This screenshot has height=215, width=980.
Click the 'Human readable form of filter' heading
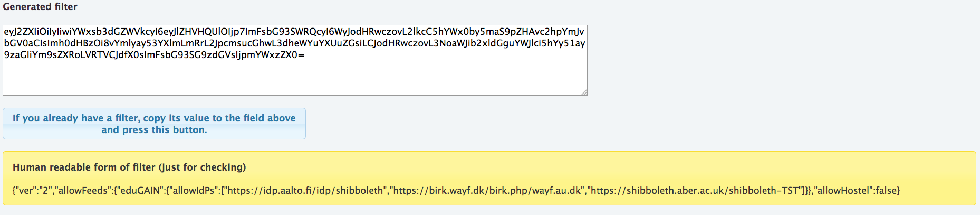pyautogui.click(x=84, y=167)
